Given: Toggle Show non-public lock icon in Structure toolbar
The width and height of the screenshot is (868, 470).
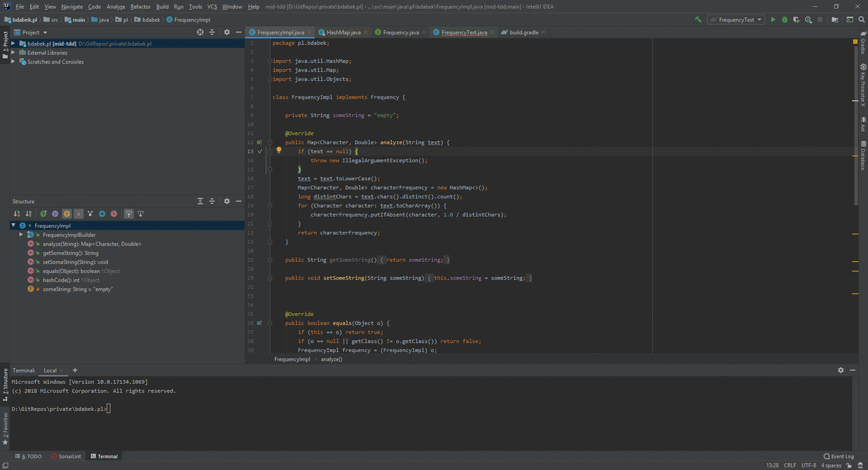Looking at the screenshot, I should tap(79, 214).
